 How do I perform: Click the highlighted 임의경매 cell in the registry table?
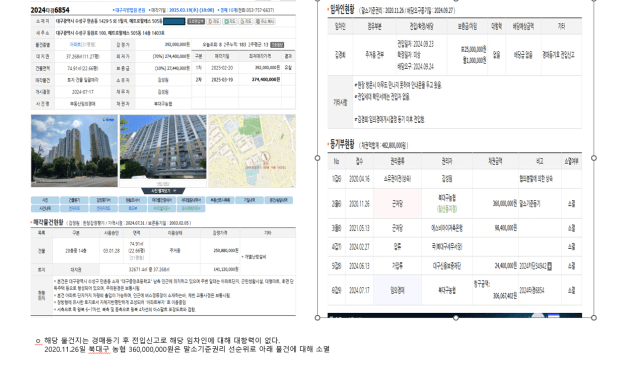point(397,290)
